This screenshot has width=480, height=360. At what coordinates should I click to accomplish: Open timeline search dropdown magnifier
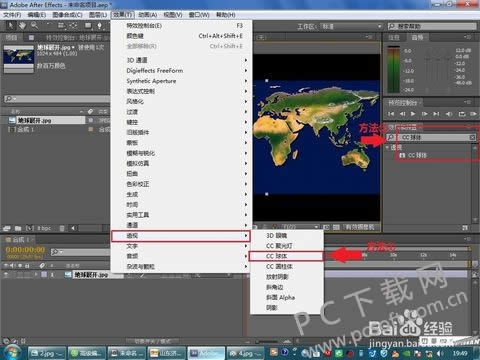(56, 252)
